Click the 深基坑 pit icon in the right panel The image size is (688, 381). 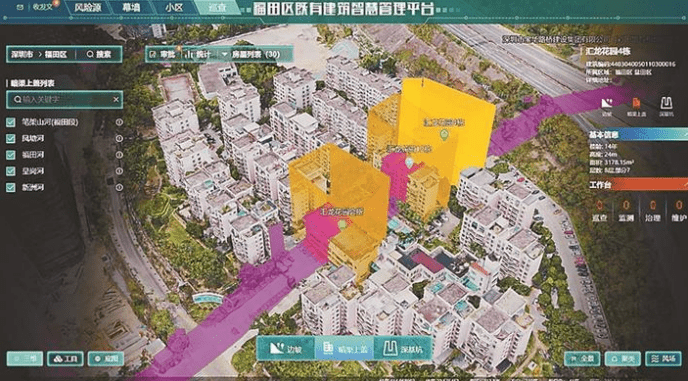click(x=666, y=104)
